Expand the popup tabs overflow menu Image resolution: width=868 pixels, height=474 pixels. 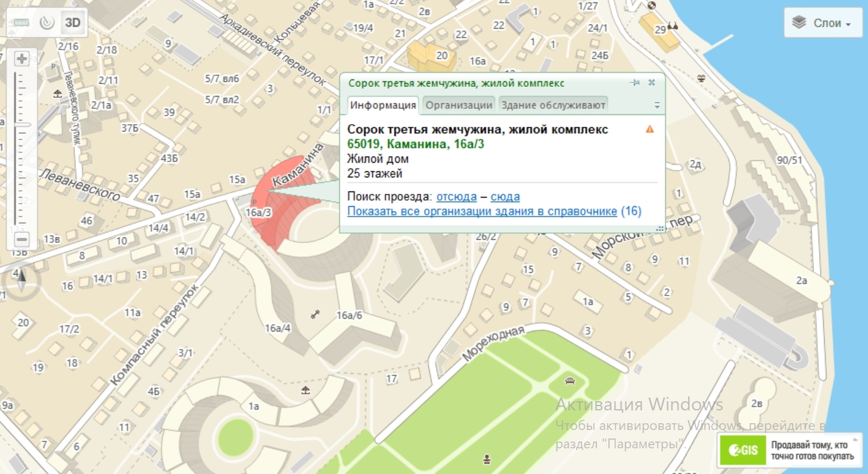(657, 105)
